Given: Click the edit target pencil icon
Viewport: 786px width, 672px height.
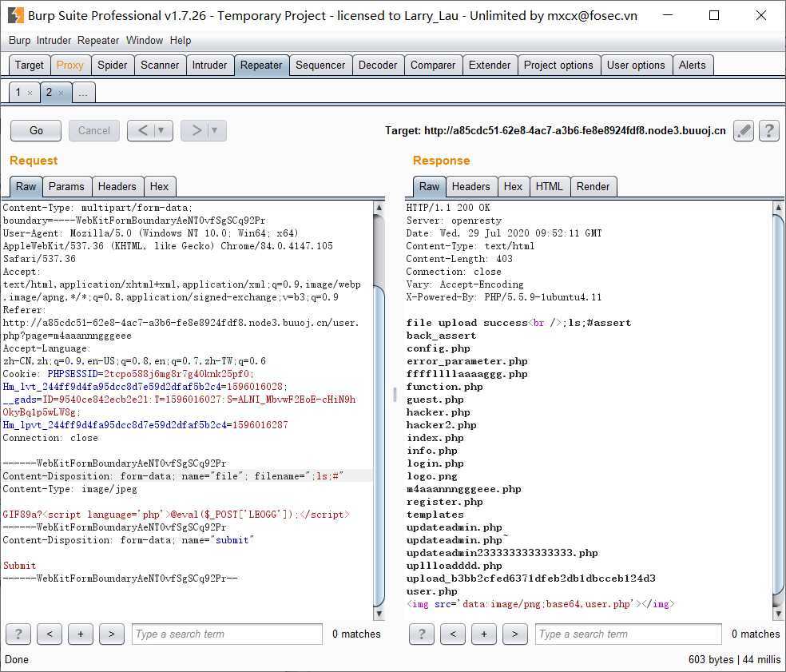Looking at the screenshot, I should pos(744,131).
